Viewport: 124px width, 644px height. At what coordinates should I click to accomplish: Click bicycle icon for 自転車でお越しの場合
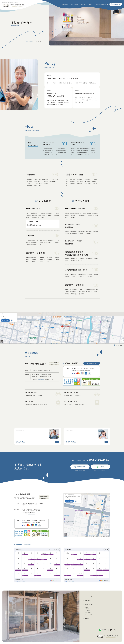[x=97, y=394]
